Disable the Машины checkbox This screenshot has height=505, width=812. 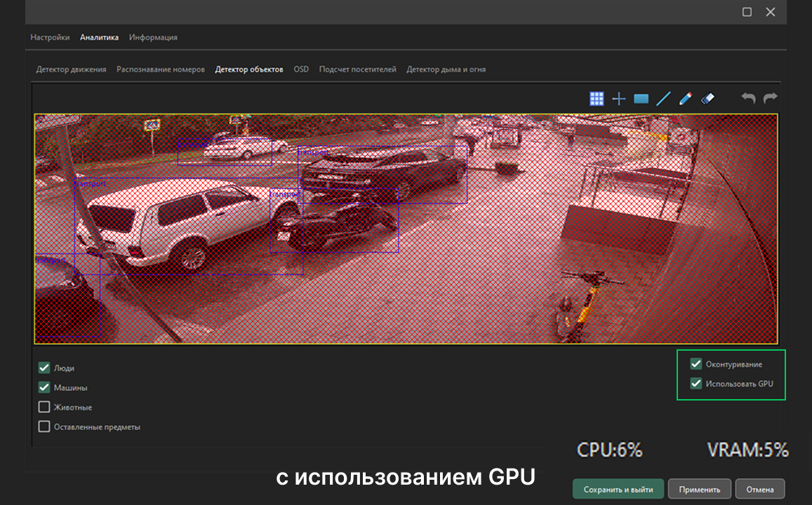tap(44, 387)
